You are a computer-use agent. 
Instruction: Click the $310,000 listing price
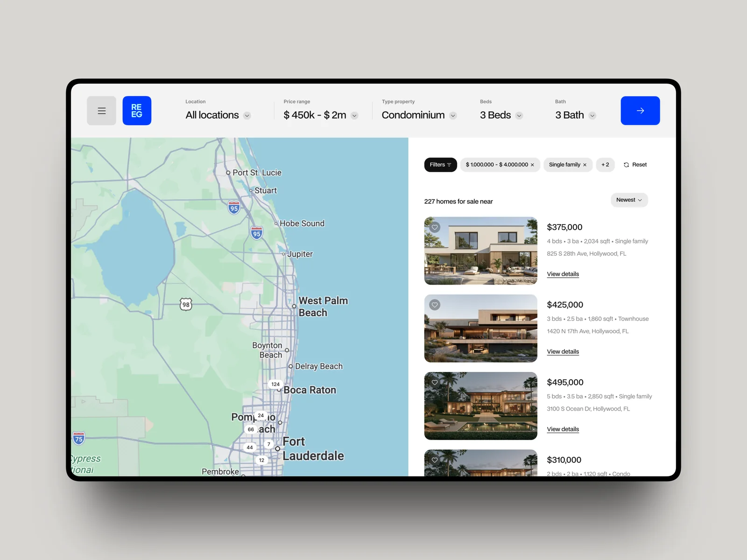tap(564, 460)
